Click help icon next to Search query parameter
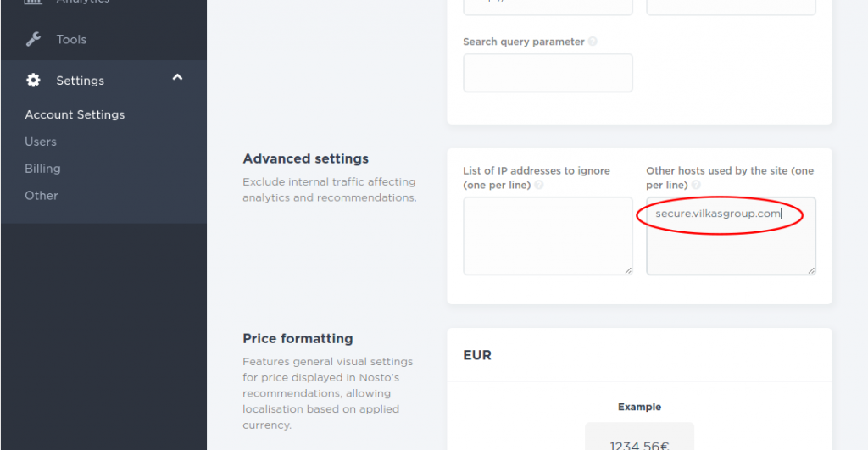Image resolution: width=868 pixels, height=450 pixels. click(x=593, y=42)
